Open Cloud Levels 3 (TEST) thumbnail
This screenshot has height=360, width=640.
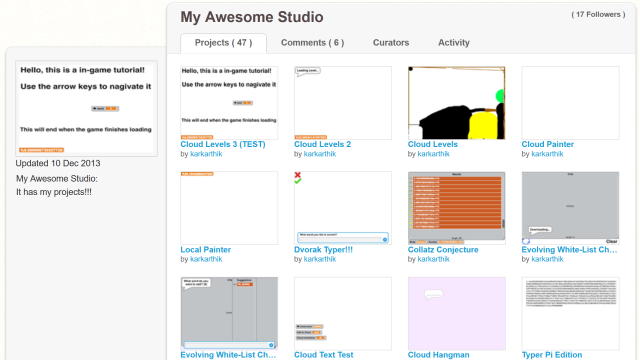229,103
